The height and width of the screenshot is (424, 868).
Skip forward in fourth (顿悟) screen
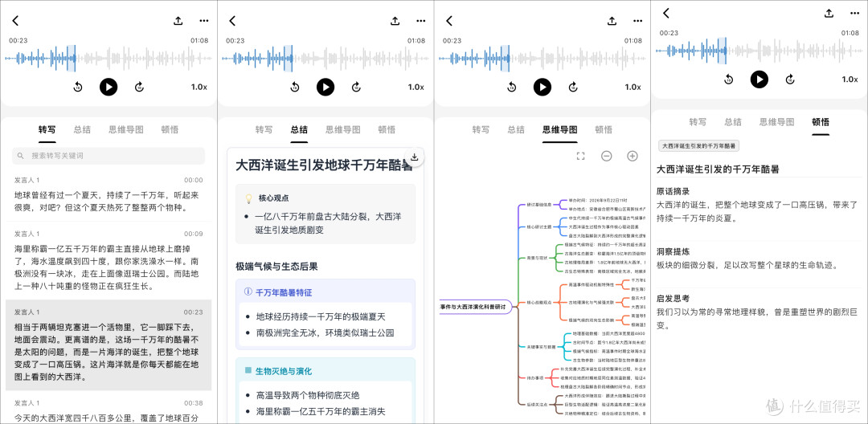click(791, 79)
